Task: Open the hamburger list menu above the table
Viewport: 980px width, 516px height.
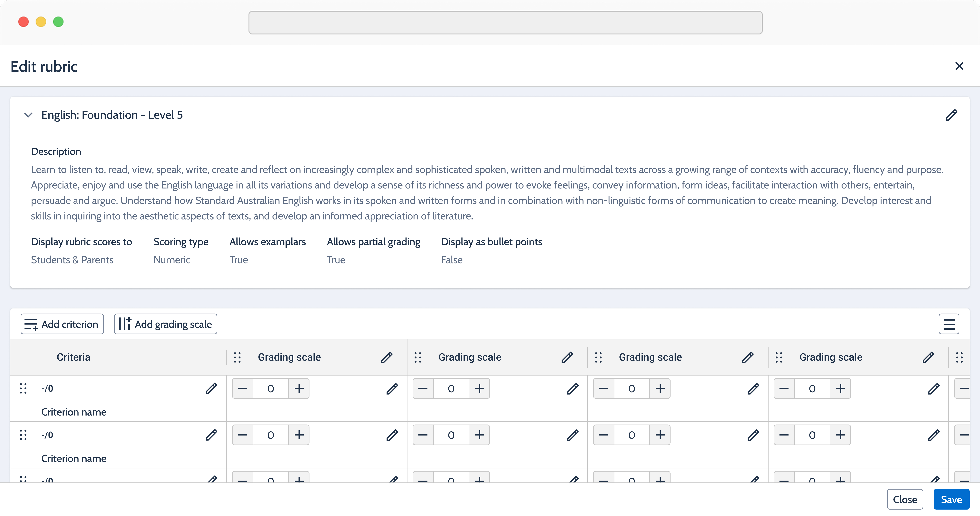Action: (949, 324)
